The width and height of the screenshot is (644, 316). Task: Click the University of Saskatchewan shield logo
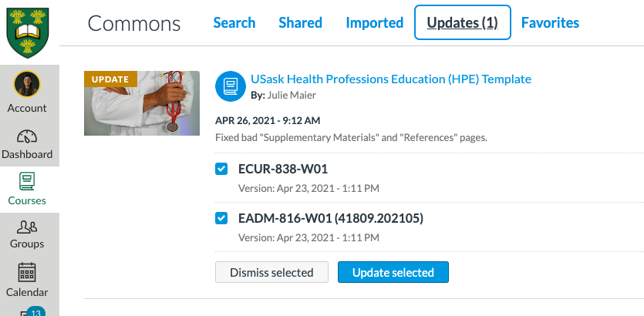28,33
